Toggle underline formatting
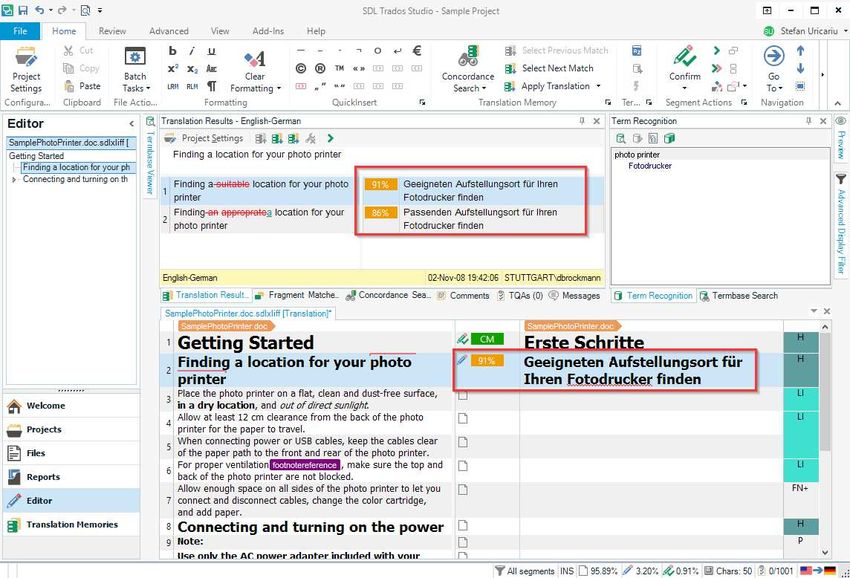The height and width of the screenshot is (578, 850). 211,50
